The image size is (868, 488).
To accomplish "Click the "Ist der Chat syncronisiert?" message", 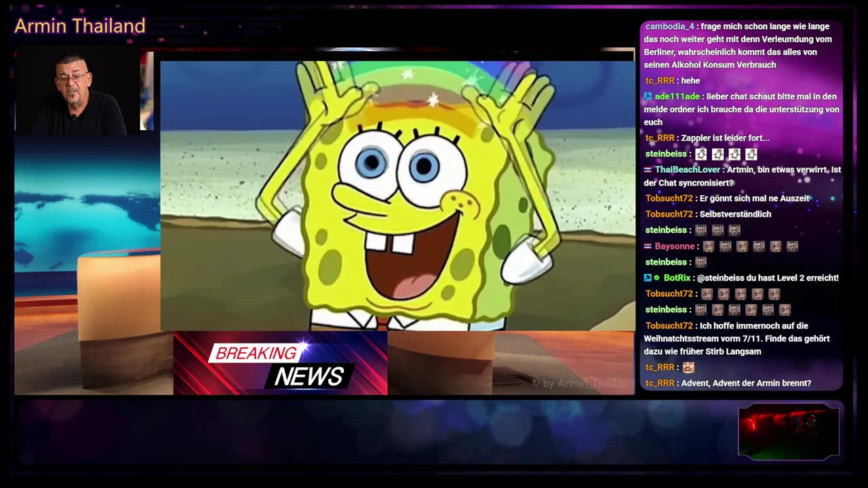I will point(743,176).
